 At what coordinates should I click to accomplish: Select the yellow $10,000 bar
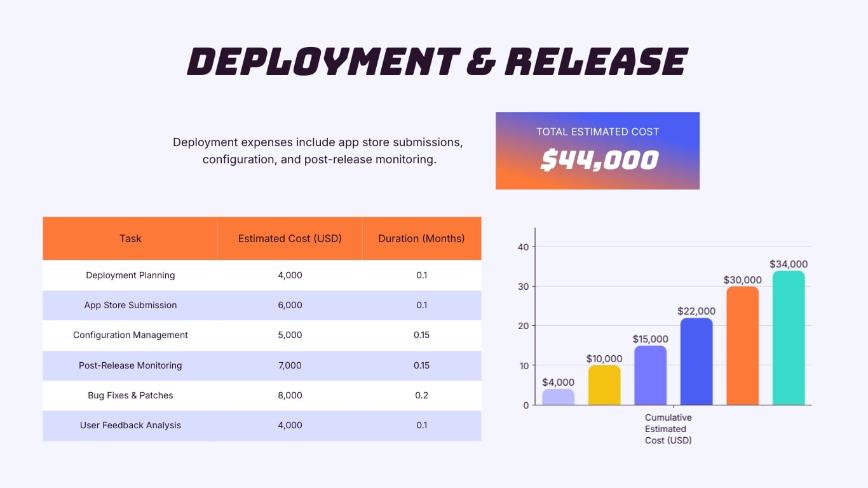[605, 384]
